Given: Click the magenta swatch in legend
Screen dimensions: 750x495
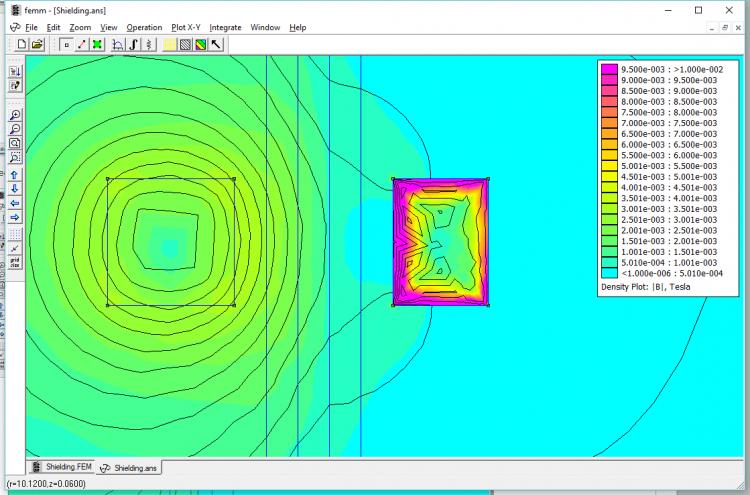Looking at the screenshot, I should click(x=607, y=69).
